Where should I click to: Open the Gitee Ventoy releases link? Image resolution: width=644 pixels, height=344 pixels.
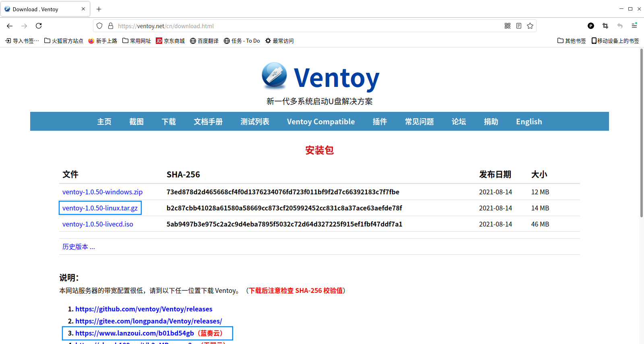[149, 321]
